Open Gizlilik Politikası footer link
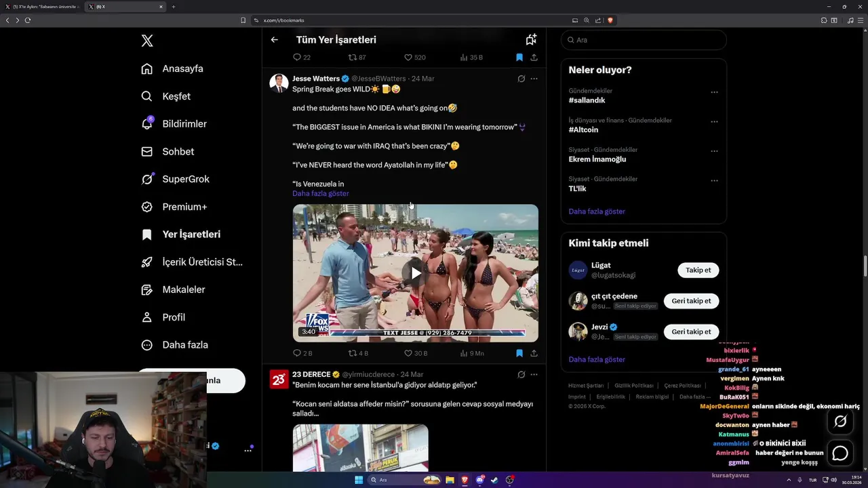Image resolution: width=868 pixels, height=488 pixels. [x=634, y=386]
